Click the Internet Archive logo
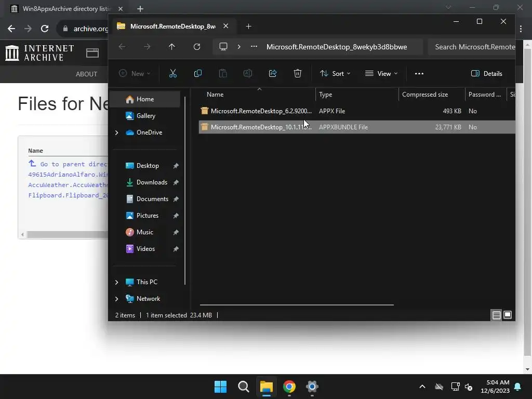532x399 pixels. point(39,53)
